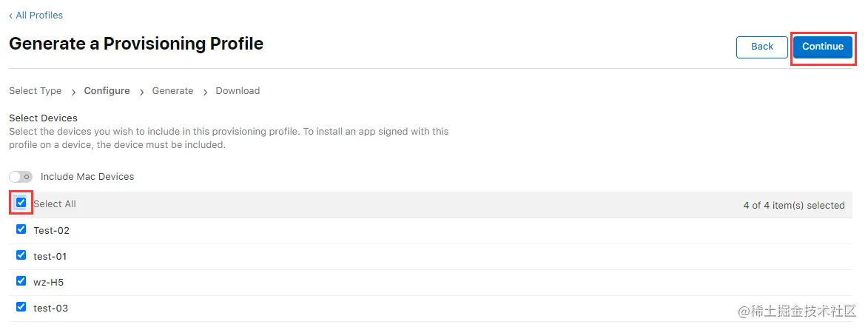Uncheck the Test-02 device checkbox

pos(21,229)
